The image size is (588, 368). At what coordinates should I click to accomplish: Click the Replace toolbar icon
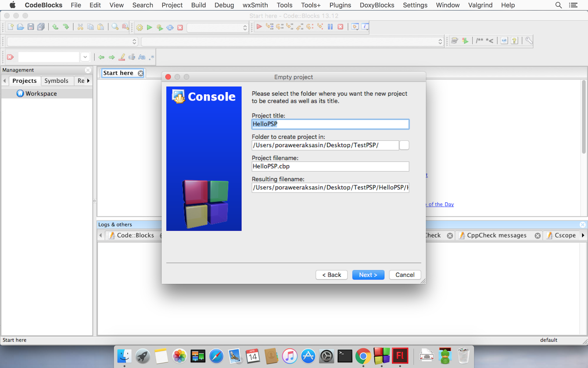125,27
